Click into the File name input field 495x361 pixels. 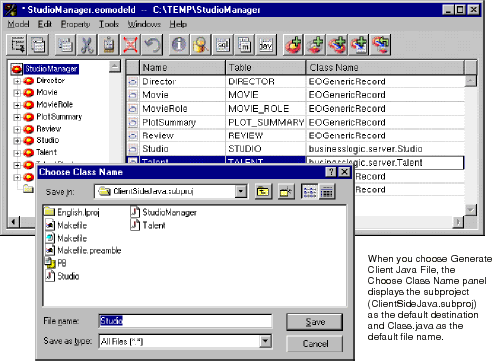[x=185, y=321]
